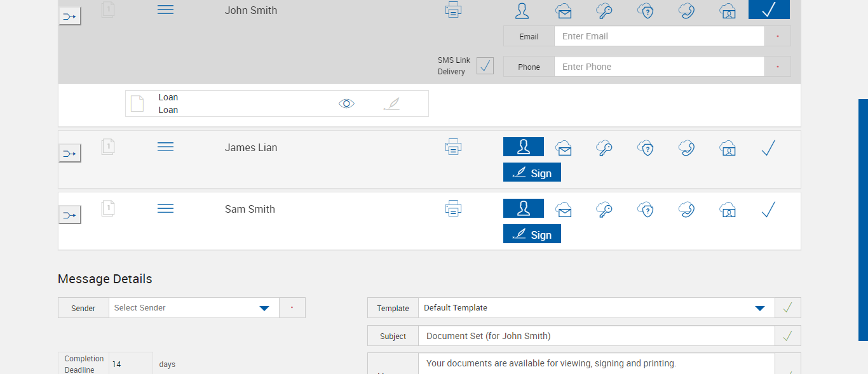Screen dimensions: 868x374
Task: Click the Enter Email input field
Action: tap(659, 36)
